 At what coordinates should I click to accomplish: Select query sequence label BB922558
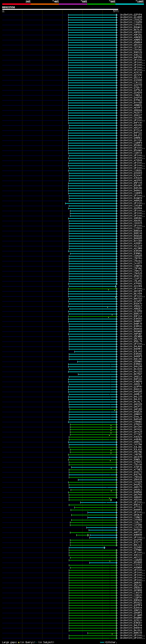point(8,7)
